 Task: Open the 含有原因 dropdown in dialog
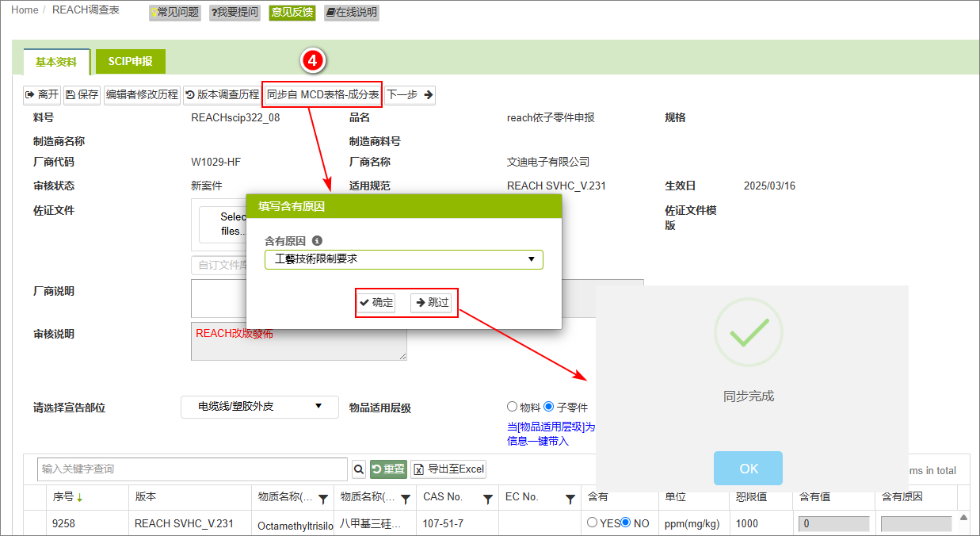[404, 259]
